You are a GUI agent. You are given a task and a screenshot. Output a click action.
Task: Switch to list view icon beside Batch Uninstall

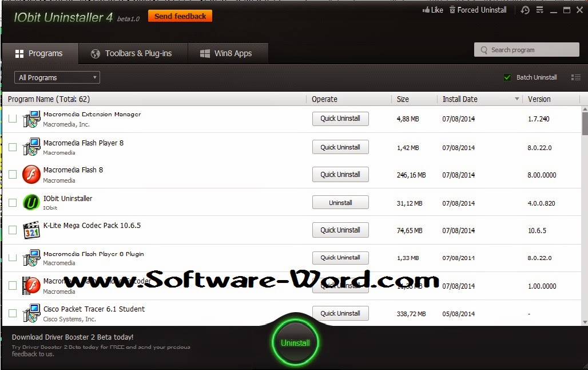(x=575, y=77)
